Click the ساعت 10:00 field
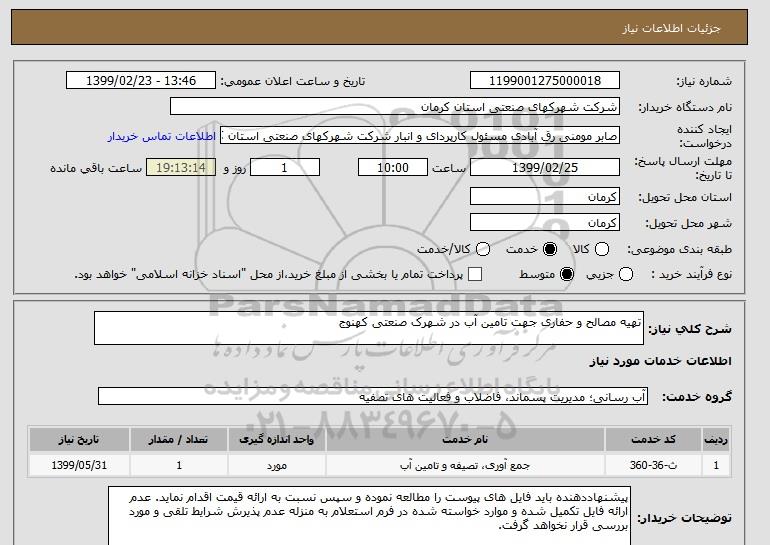 pos(393,167)
